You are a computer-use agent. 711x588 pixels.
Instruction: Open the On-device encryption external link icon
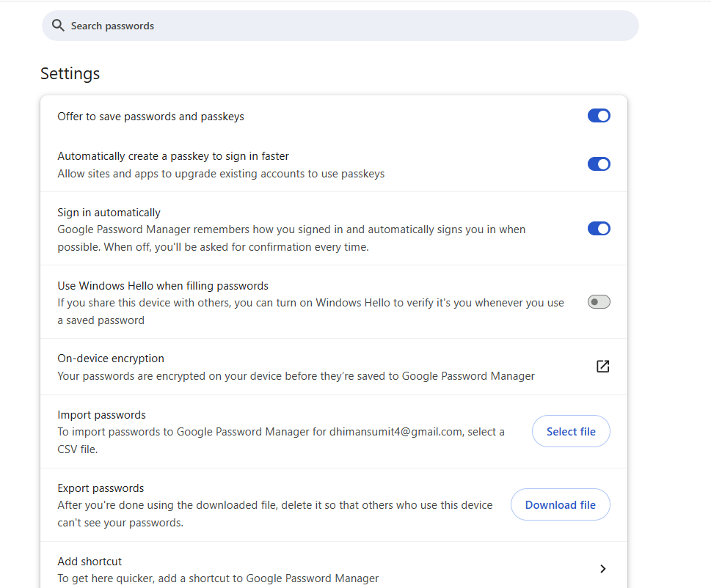[x=602, y=366]
